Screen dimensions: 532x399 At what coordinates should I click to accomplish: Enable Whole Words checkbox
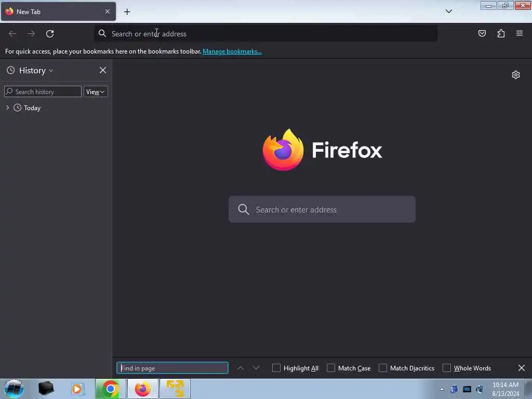point(446,368)
